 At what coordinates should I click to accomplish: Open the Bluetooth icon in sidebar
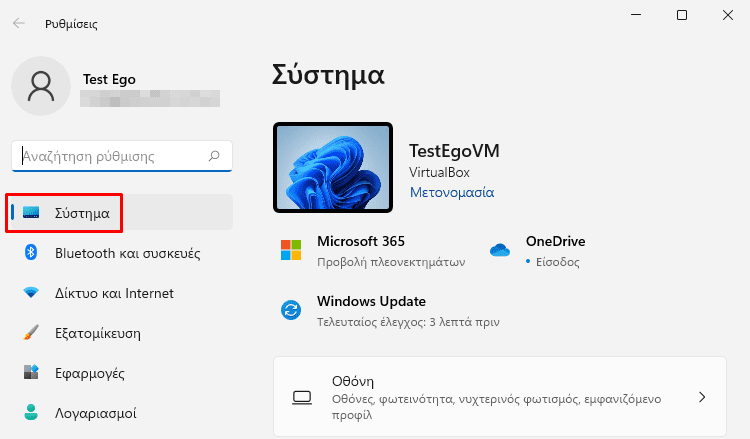click(x=31, y=252)
